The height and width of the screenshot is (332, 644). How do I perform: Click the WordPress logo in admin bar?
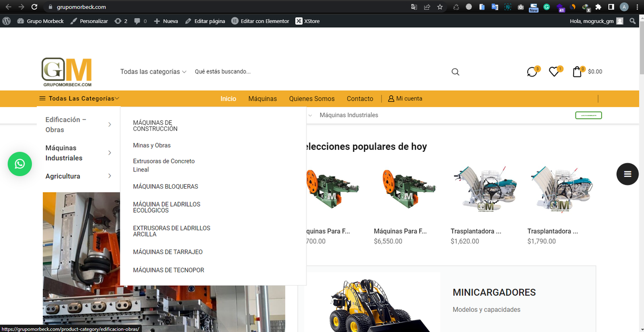coord(7,21)
